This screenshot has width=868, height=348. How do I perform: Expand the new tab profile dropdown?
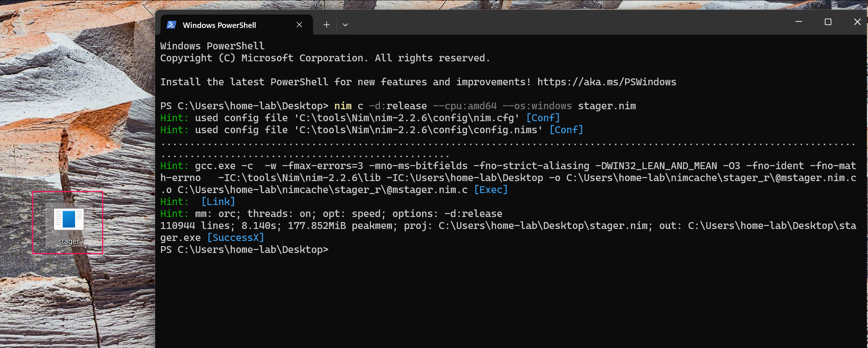345,25
